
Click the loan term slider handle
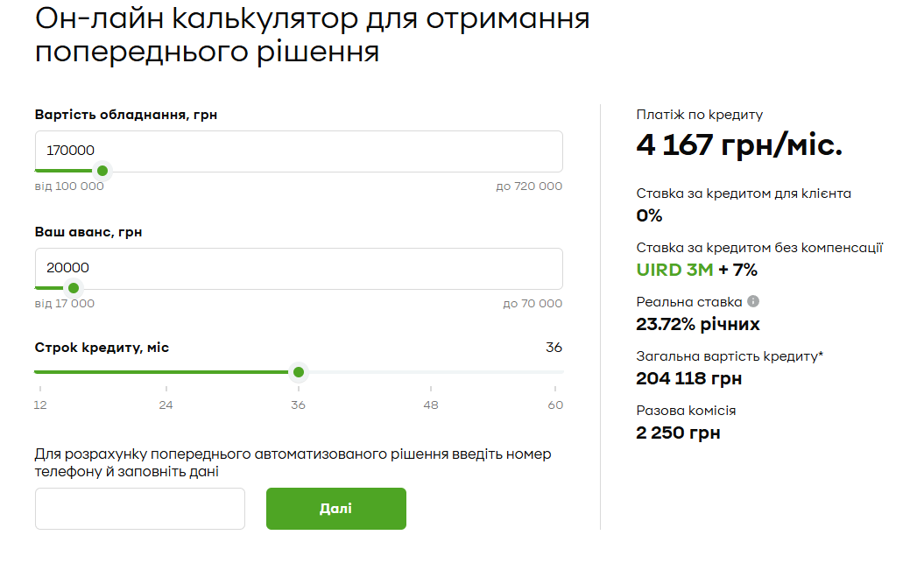(299, 372)
